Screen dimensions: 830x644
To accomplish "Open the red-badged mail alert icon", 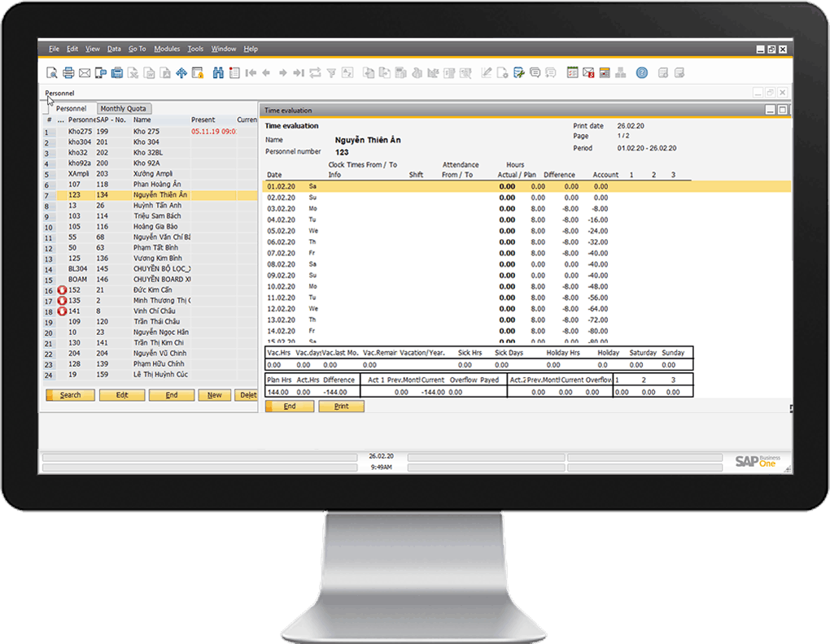I will [x=588, y=73].
